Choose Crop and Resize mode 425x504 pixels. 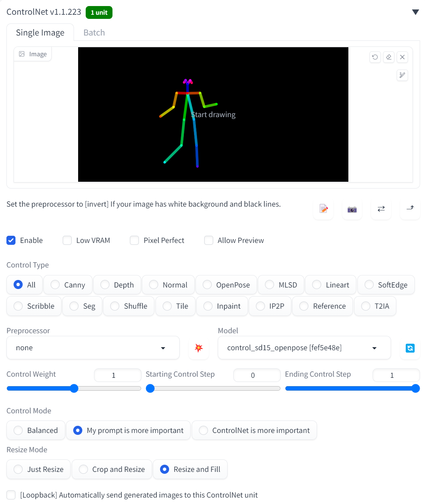(112, 469)
